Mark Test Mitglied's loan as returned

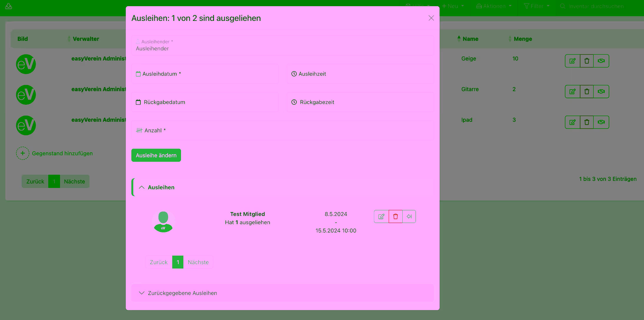coord(409,216)
